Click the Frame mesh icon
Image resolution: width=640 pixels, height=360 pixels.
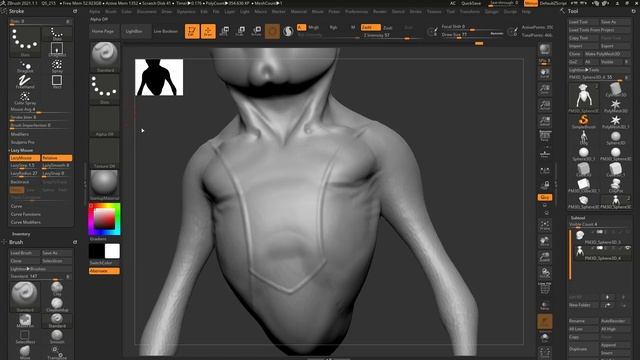pos(545,225)
